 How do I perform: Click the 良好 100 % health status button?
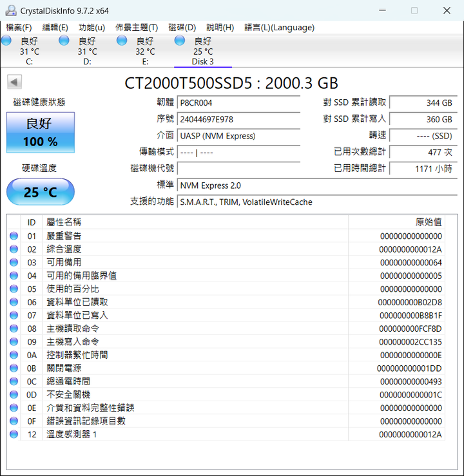point(41,132)
